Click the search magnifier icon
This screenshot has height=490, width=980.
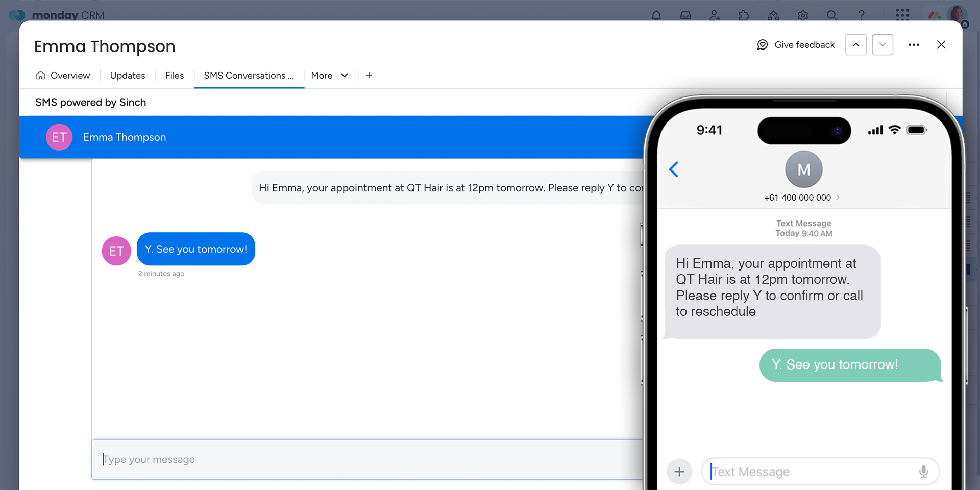[x=832, y=15]
